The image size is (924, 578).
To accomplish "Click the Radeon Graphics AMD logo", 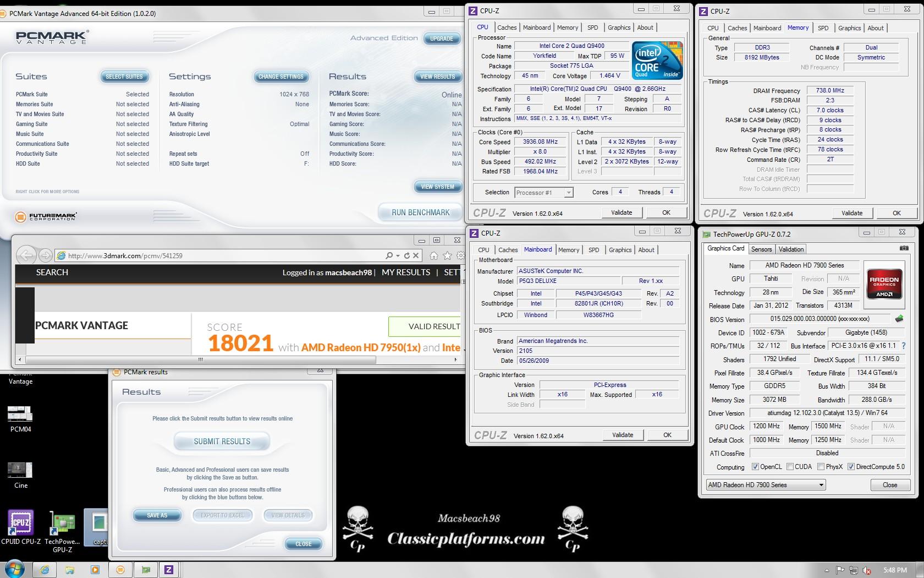I will [884, 283].
